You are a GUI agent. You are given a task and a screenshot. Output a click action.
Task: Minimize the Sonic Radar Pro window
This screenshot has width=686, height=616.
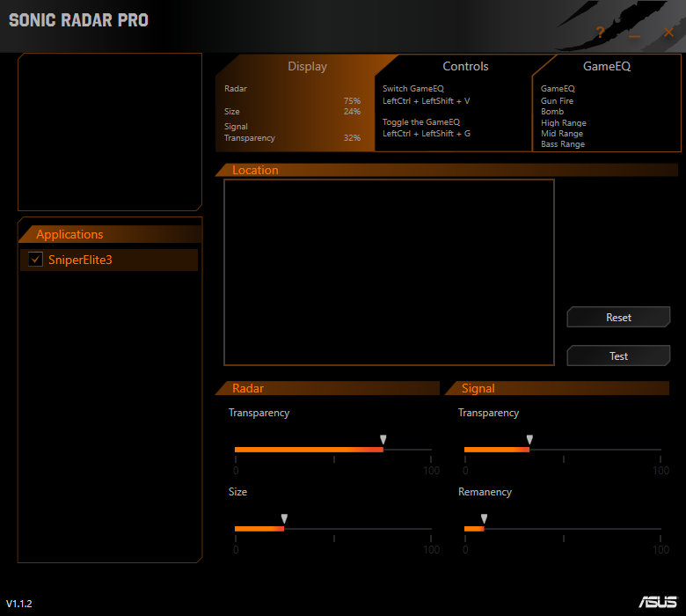click(634, 33)
